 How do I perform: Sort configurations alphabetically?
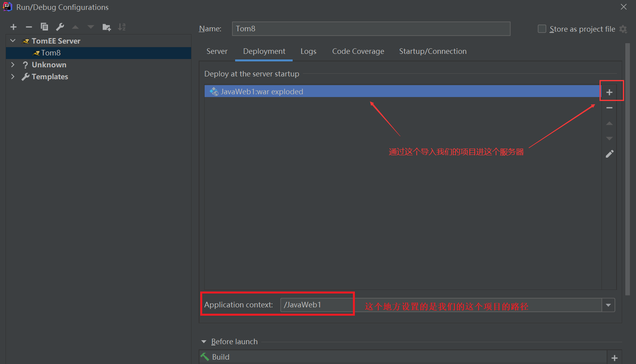122,27
